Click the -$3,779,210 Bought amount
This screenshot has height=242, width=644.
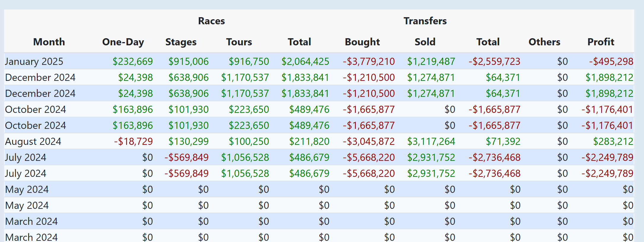point(369,62)
